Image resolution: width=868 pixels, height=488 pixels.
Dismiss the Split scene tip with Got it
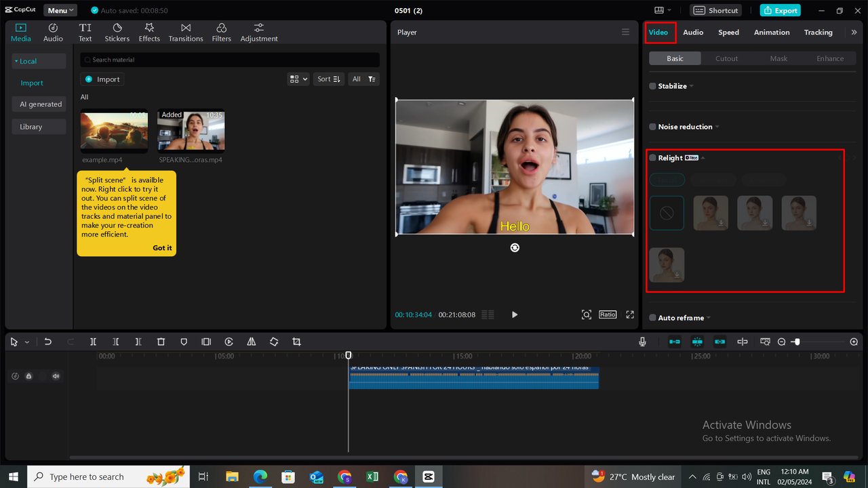162,247
